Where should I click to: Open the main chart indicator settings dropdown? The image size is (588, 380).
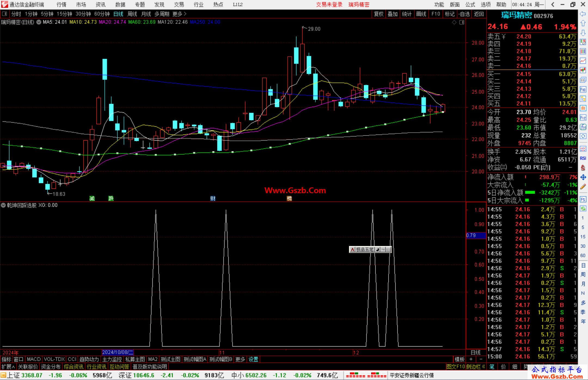(x=39, y=22)
